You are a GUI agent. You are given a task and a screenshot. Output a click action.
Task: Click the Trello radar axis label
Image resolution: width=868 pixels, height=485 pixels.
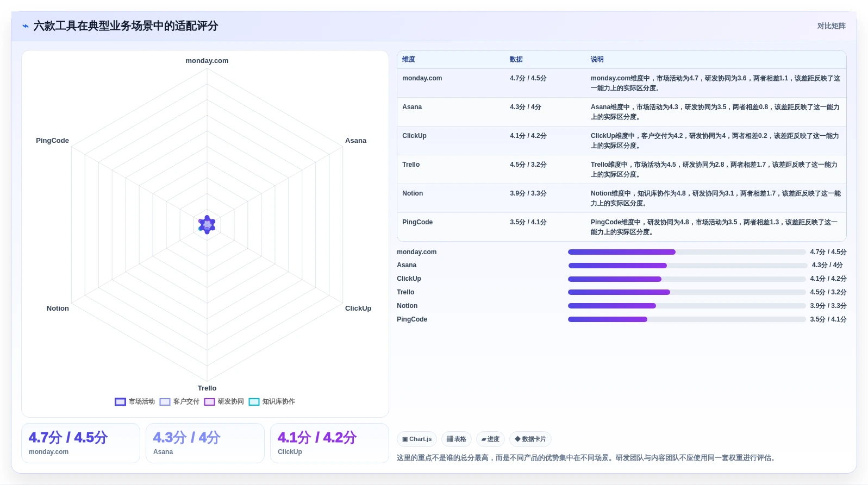(x=207, y=388)
